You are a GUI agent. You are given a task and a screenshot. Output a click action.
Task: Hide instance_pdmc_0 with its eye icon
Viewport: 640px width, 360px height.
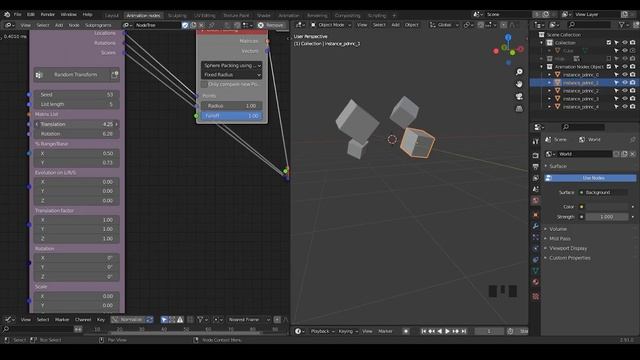click(624, 75)
